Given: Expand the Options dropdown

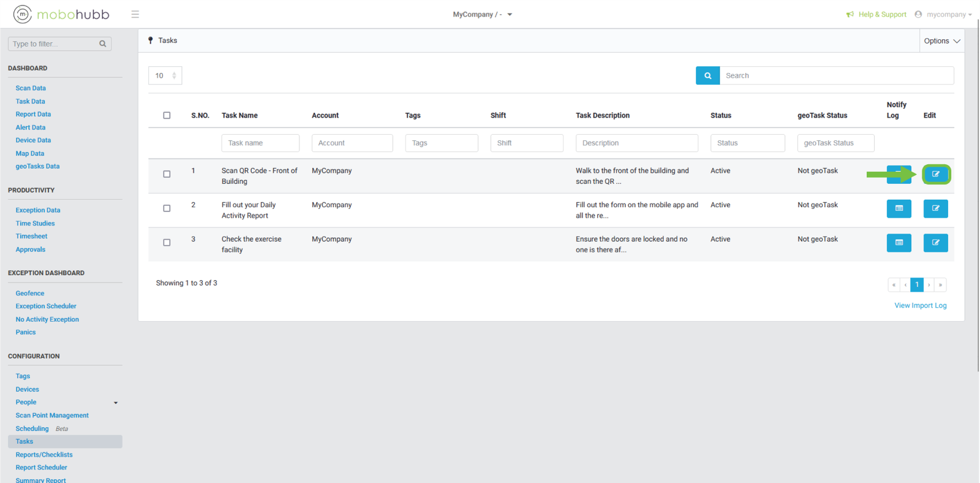Looking at the screenshot, I should tap(941, 41).
